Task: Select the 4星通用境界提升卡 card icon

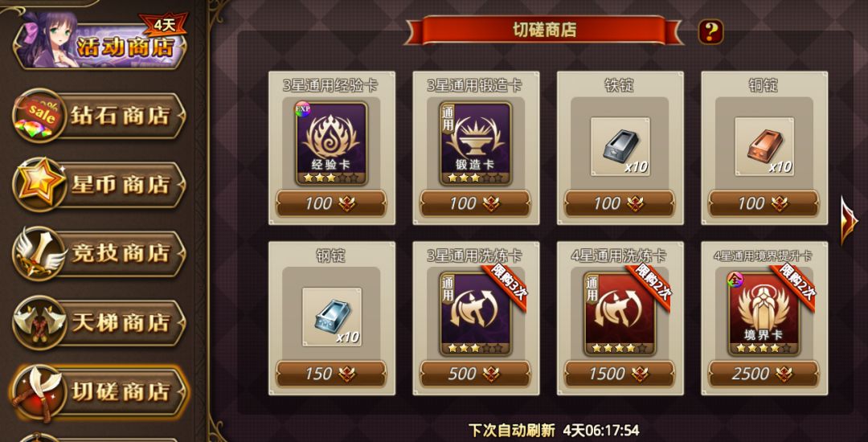Action: pos(764,313)
